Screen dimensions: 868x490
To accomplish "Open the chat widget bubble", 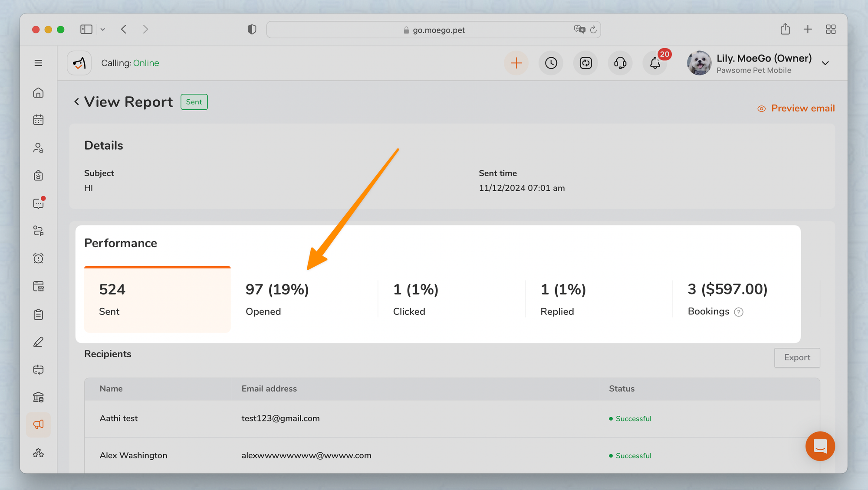I will pyautogui.click(x=820, y=446).
